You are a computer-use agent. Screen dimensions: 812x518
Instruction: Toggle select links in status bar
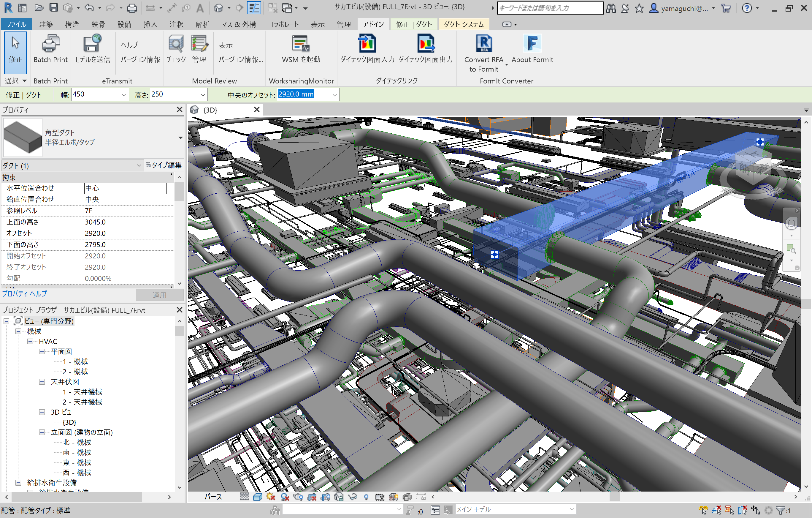(x=703, y=510)
